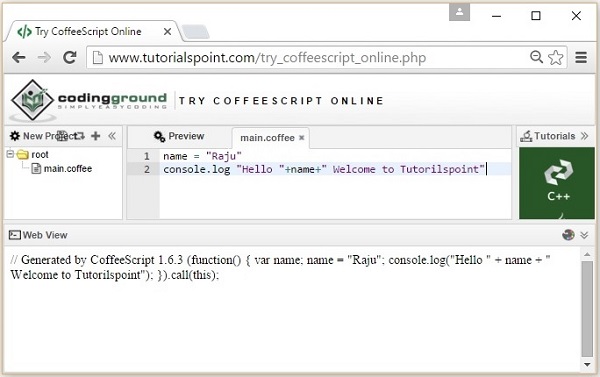Close the Try CoffeeScript Online browser tab
Image resolution: width=600 pixels, height=377 pixels.
click(167, 32)
